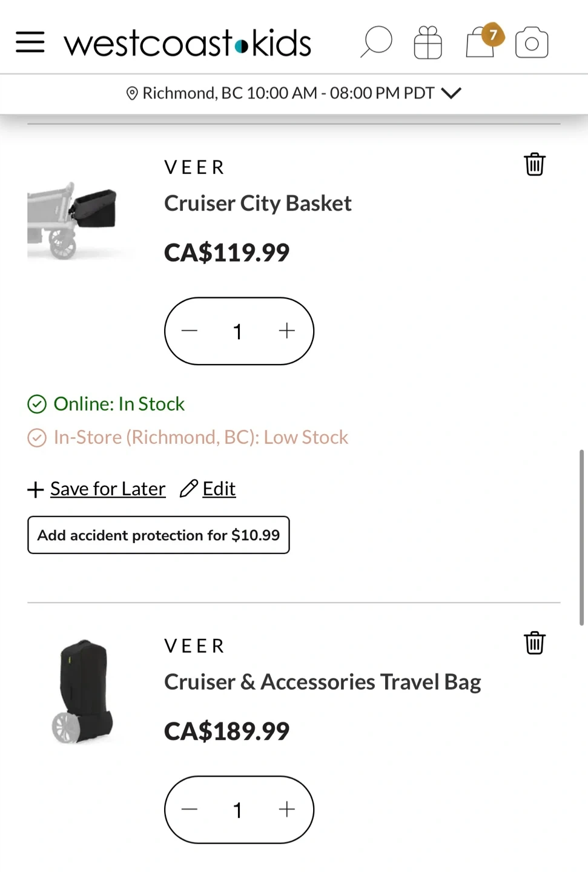This screenshot has height=872, width=588.
Task: Go to westcoastkids home via logo
Action: [x=188, y=43]
